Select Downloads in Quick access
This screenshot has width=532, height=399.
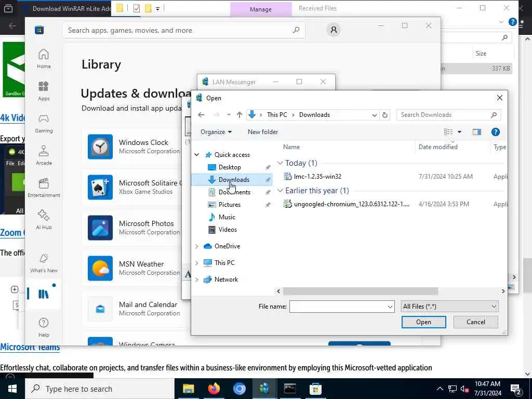[234, 180]
